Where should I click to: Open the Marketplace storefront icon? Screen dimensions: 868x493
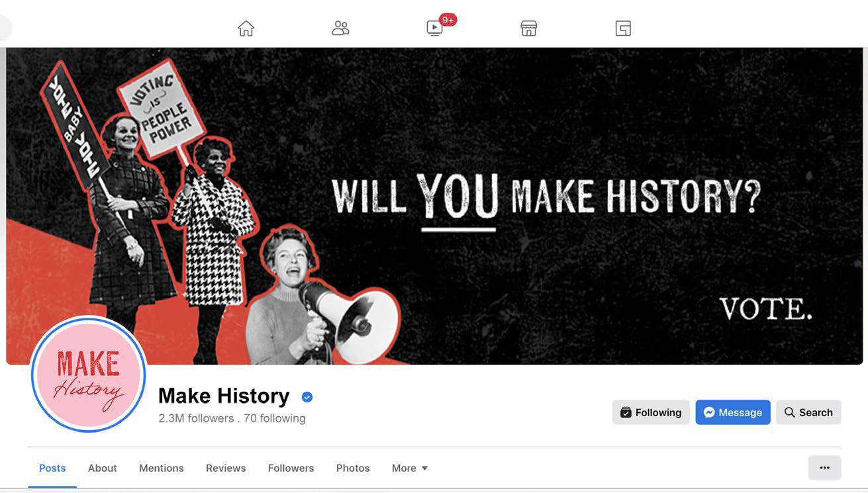(x=528, y=28)
